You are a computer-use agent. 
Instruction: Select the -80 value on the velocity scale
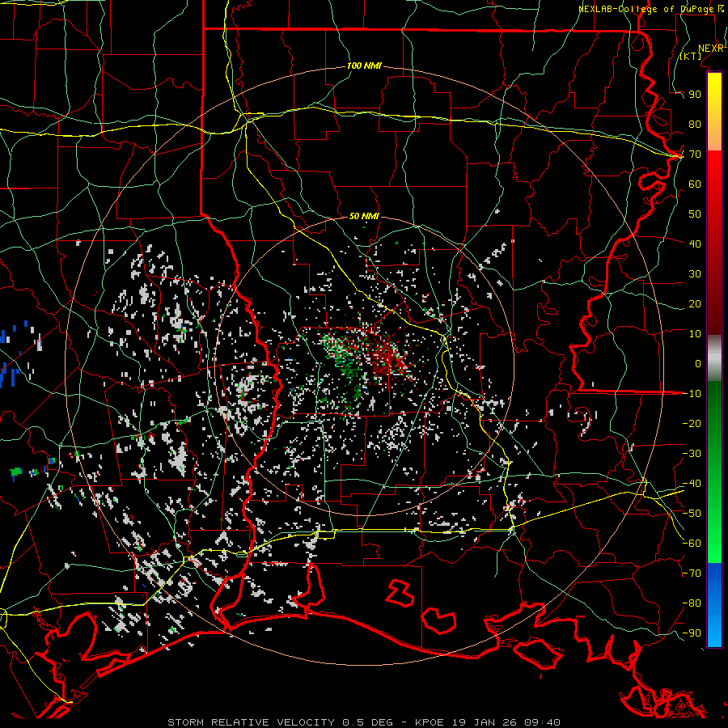[692, 603]
